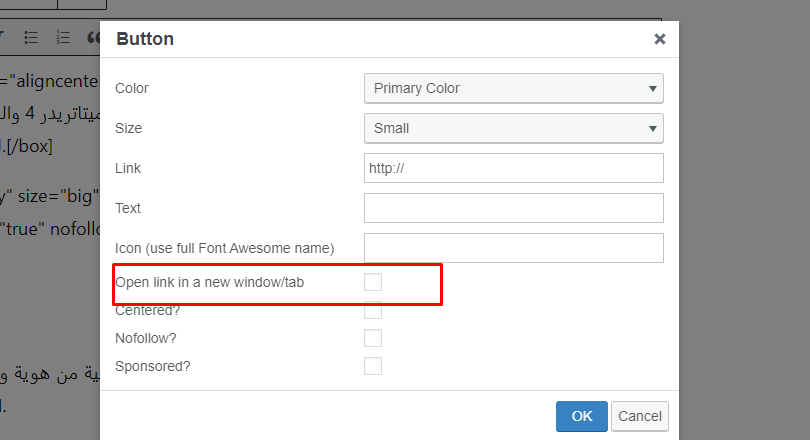810x440 pixels.
Task: Close the Button dialog with the X
Action: pyautogui.click(x=660, y=39)
